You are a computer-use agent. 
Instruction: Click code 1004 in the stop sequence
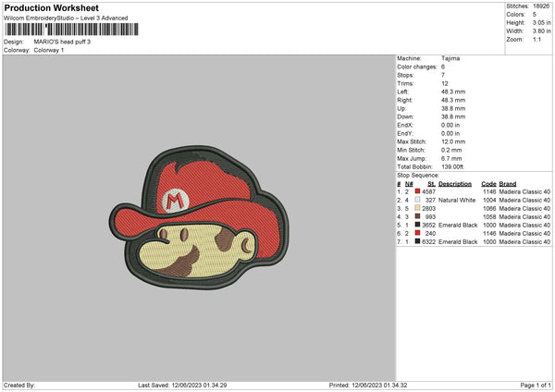click(489, 200)
